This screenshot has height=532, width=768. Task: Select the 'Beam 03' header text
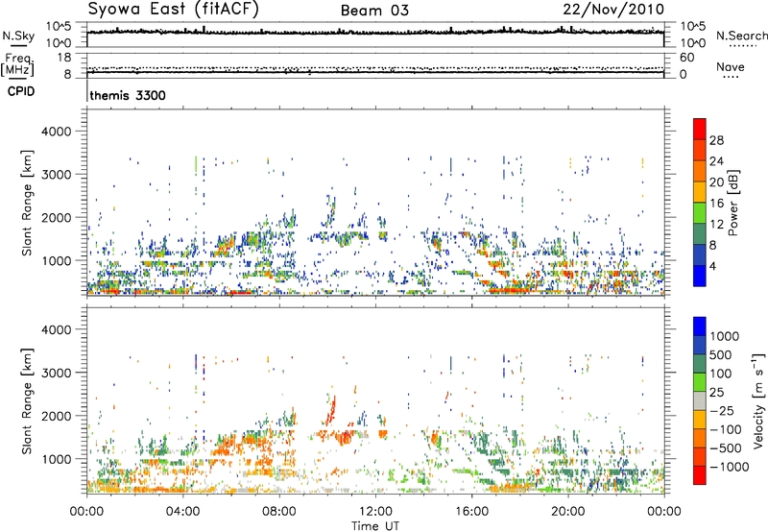tap(374, 11)
